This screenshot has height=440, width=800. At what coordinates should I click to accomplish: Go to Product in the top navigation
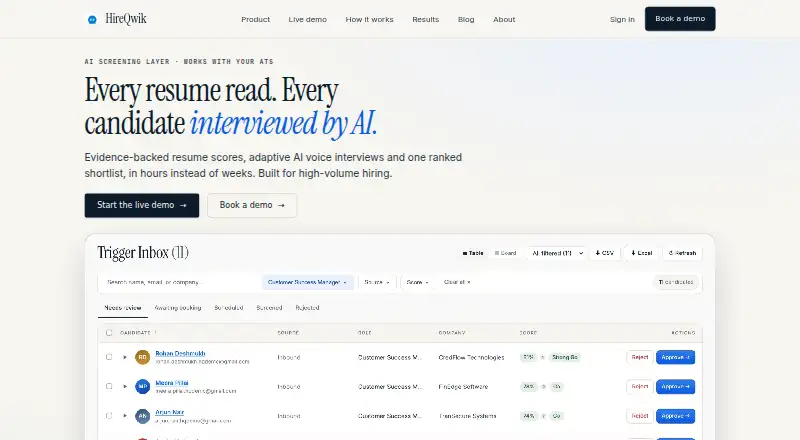click(x=256, y=19)
